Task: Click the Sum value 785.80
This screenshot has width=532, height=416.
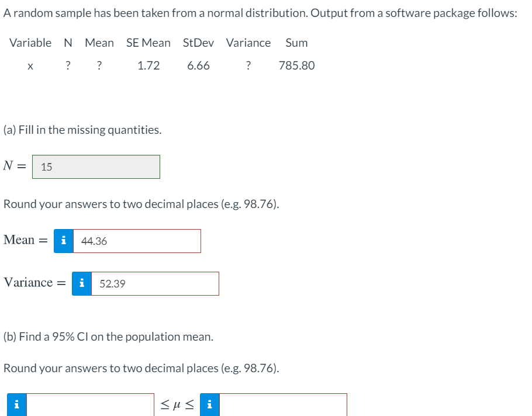Action: [x=296, y=65]
